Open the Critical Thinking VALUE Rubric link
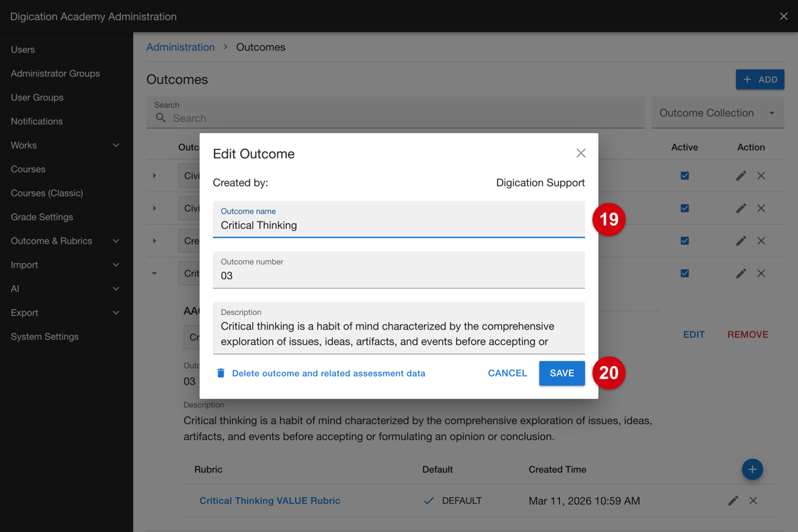The image size is (798, 532). click(269, 501)
